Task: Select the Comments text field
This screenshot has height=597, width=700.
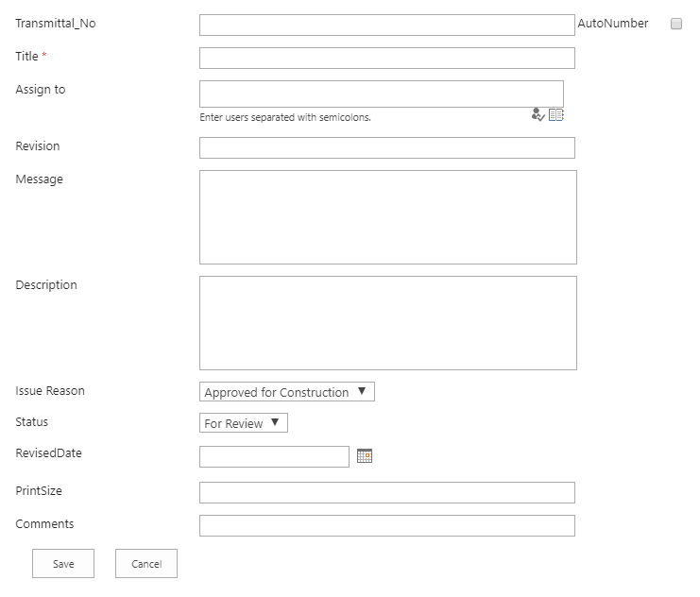Action: pos(387,525)
